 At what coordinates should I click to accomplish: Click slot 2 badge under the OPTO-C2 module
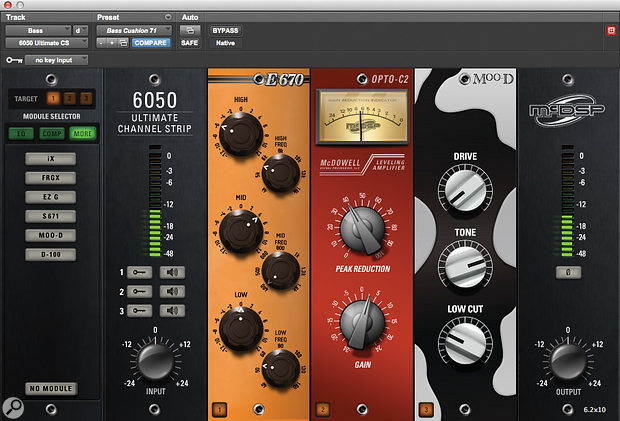tap(323, 410)
